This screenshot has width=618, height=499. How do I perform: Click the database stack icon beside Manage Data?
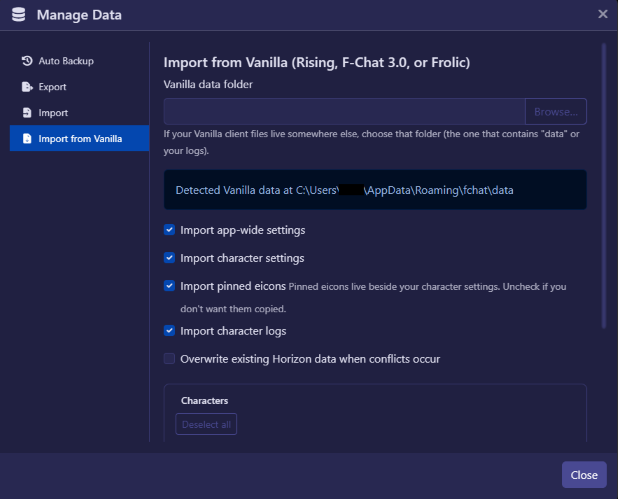click(19, 15)
